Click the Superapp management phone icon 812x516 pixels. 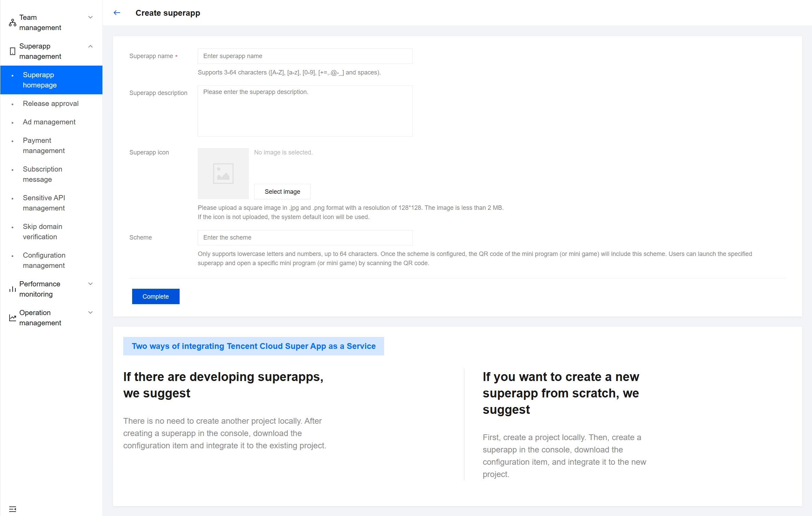pyautogui.click(x=13, y=51)
